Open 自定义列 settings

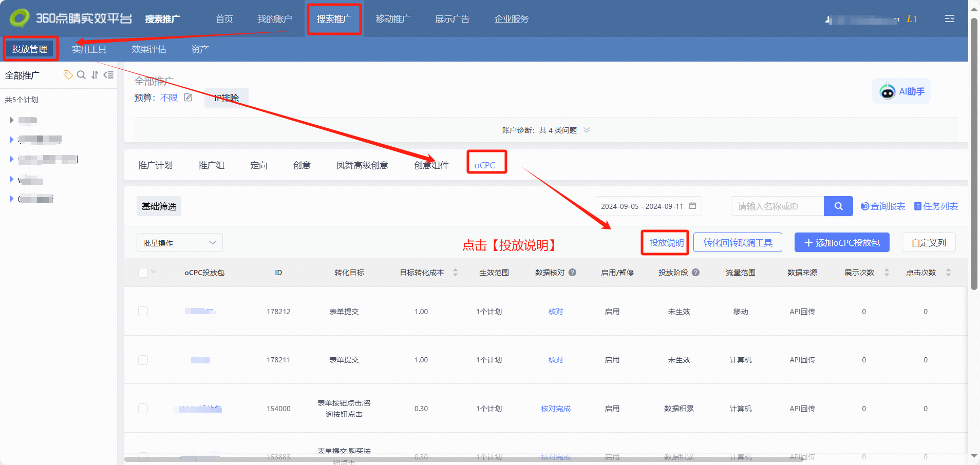point(929,243)
